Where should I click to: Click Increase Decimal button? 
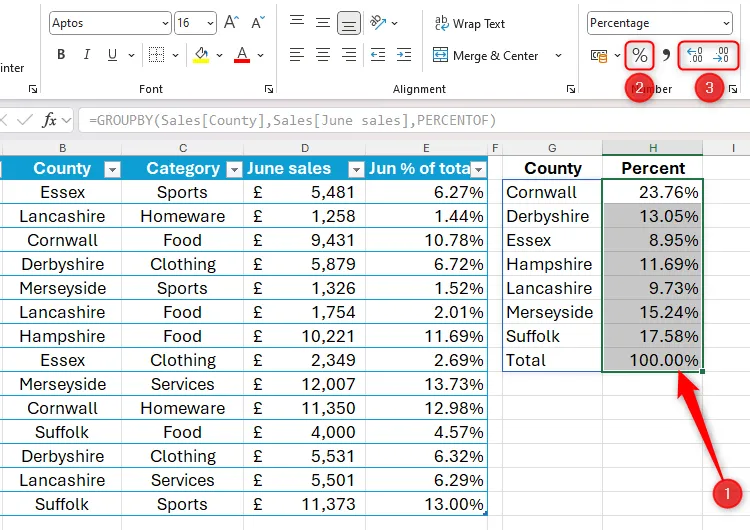(696, 56)
